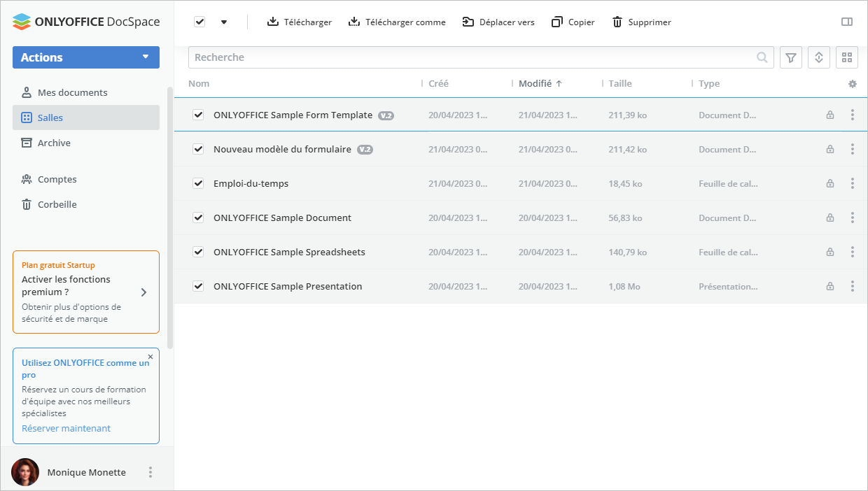Open table column settings gear
This screenshot has width=868, height=491.
click(852, 84)
